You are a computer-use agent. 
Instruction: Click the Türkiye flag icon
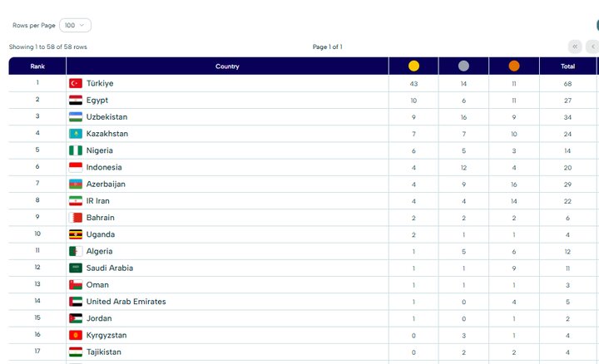coord(75,84)
